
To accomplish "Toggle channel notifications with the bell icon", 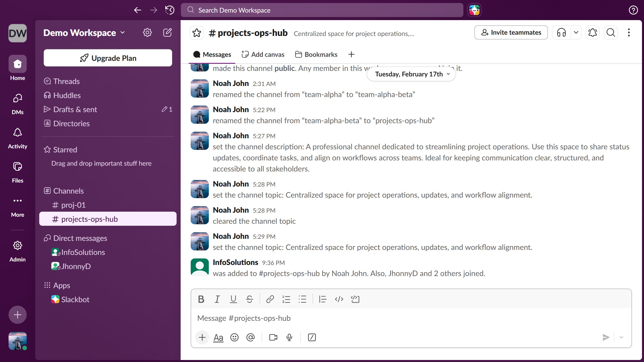I will point(592,32).
